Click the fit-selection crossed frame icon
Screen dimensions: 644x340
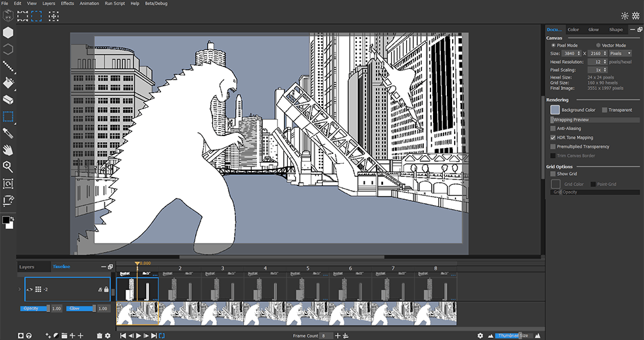pyautogui.click(x=22, y=16)
